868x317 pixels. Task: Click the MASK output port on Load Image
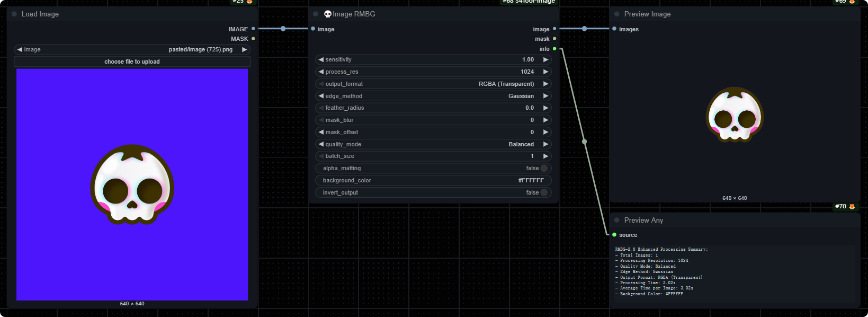253,39
